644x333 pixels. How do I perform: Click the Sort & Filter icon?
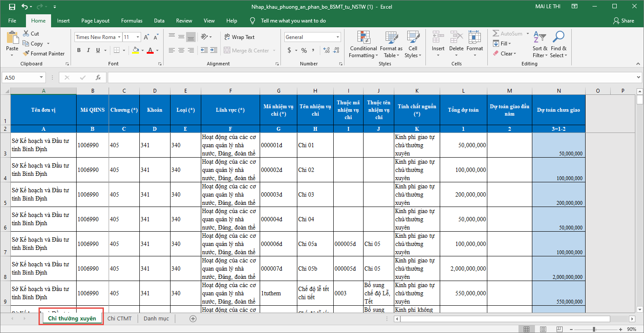pyautogui.click(x=540, y=45)
